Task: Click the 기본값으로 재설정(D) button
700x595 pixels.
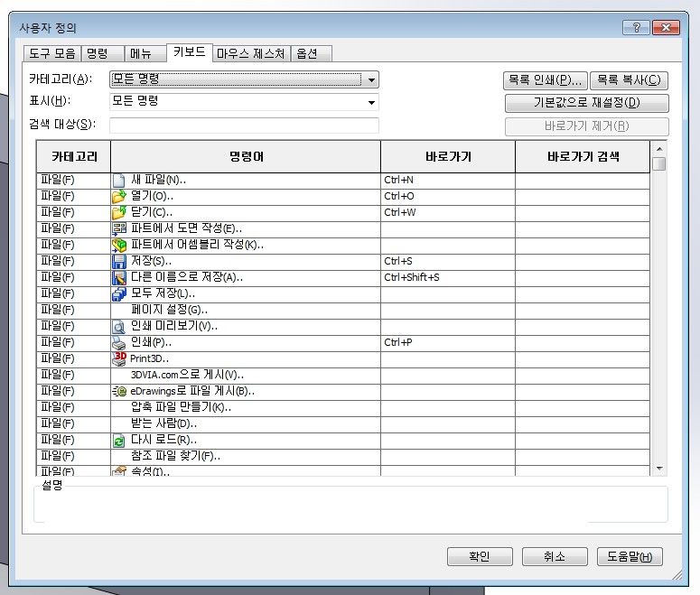Action: point(586,103)
